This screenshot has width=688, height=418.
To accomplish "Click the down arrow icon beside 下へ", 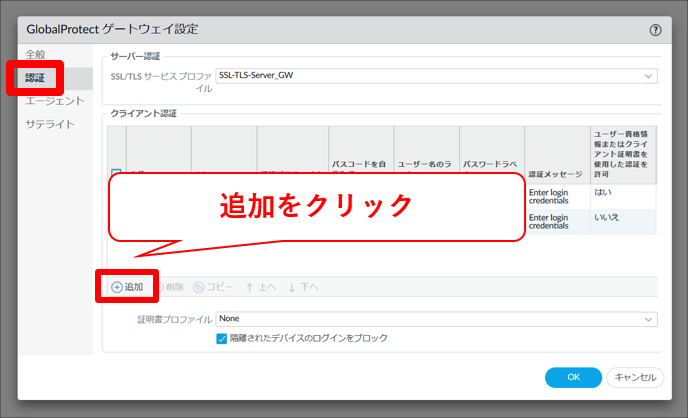I will coord(292,287).
